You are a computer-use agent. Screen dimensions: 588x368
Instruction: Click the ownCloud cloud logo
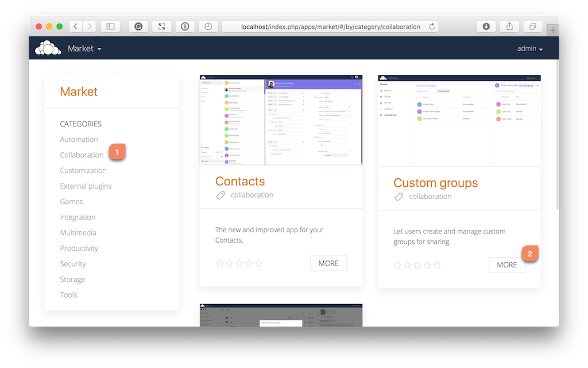[47, 48]
